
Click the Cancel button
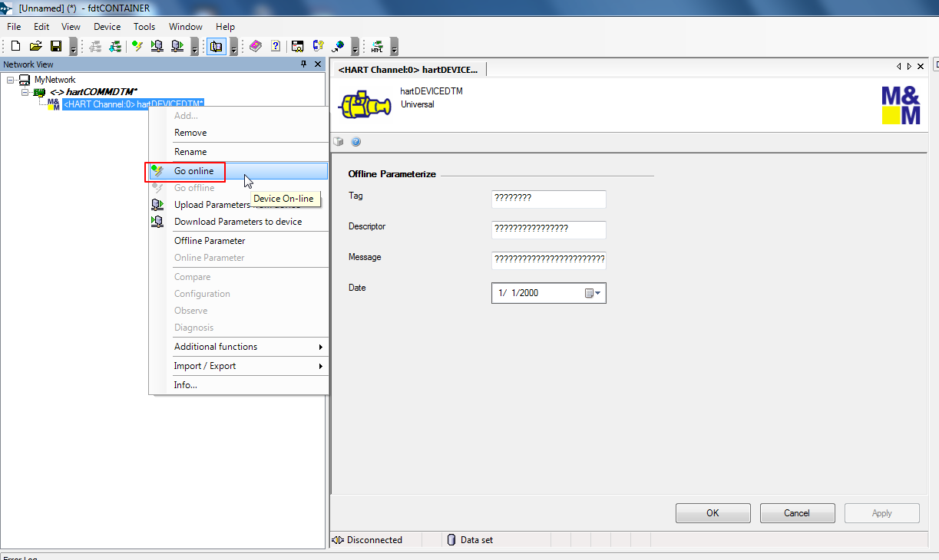(797, 513)
